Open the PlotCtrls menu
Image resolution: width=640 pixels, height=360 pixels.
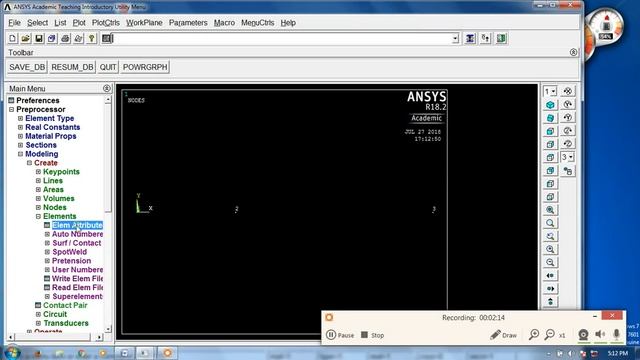(106, 23)
